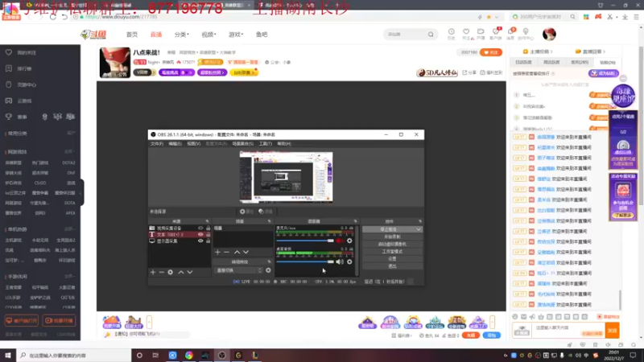Move scene up in scenes panel

(x=237, y=252)
